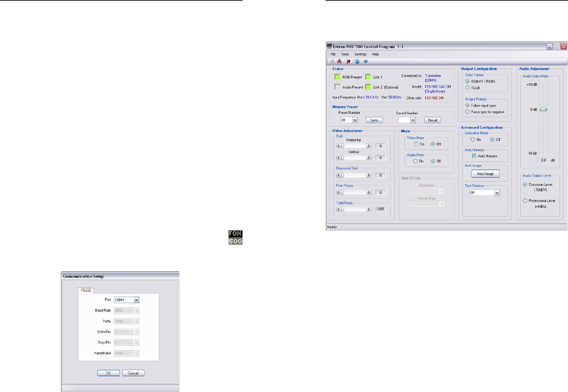568x392 pixels.
Task: Turn Executive Mode On
Action: coord(473,140)
